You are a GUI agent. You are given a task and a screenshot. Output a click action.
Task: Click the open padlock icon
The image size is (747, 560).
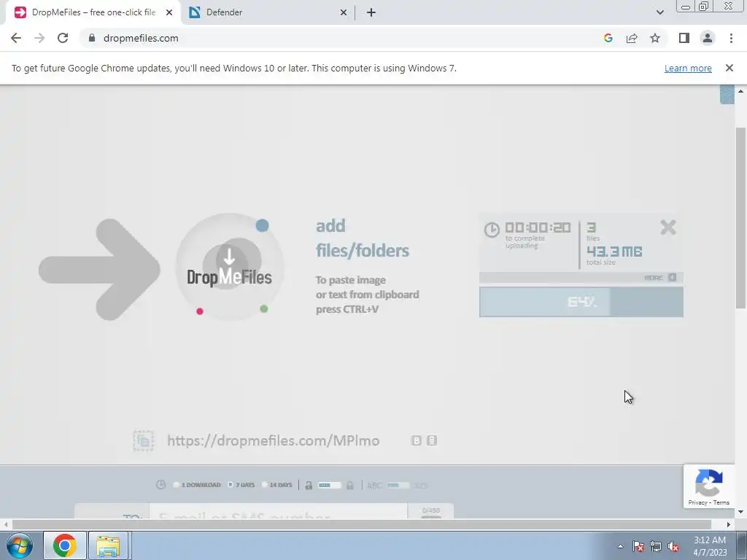(x=309, y=485)
